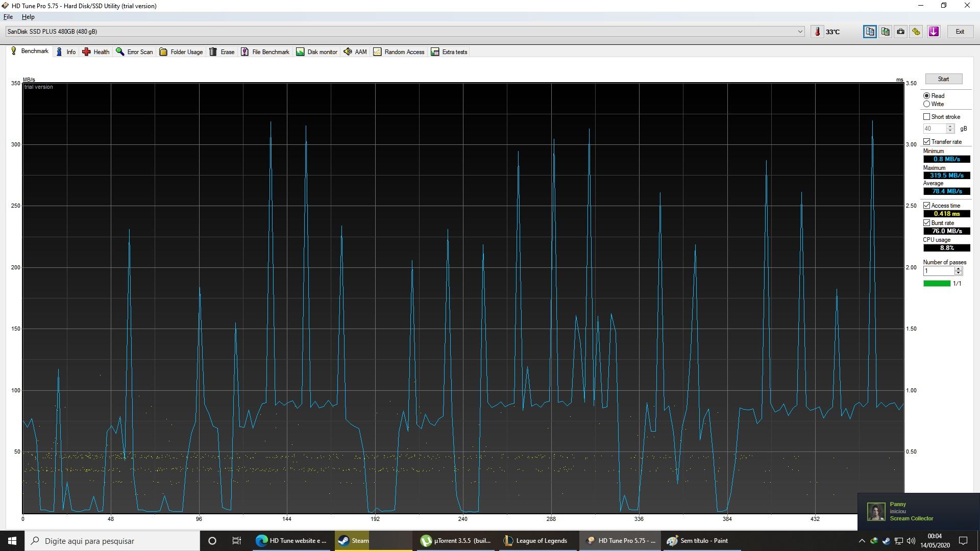Decrease number of passes
Image resolution: width=980 pixels, height=551 pixels.
pyautogui.click(x=958, y=273)
